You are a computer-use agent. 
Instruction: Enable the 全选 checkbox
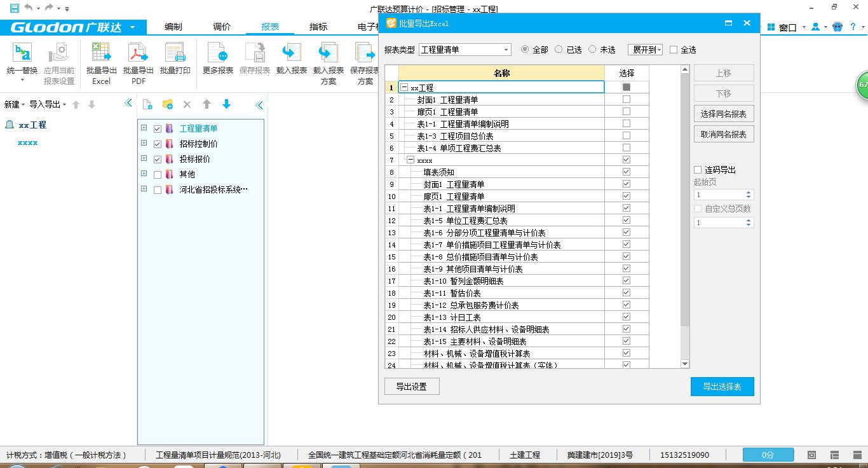tap(675, 49)
